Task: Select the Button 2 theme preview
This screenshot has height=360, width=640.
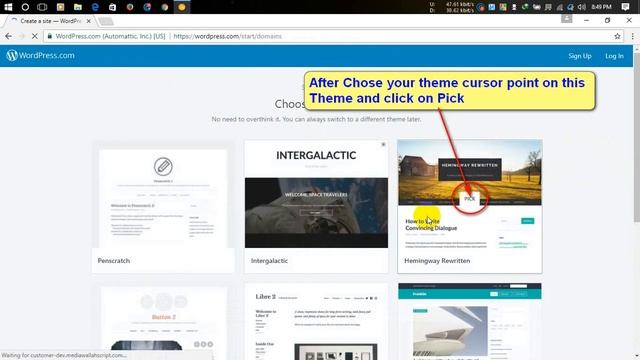Action: (x=163, y=322)
